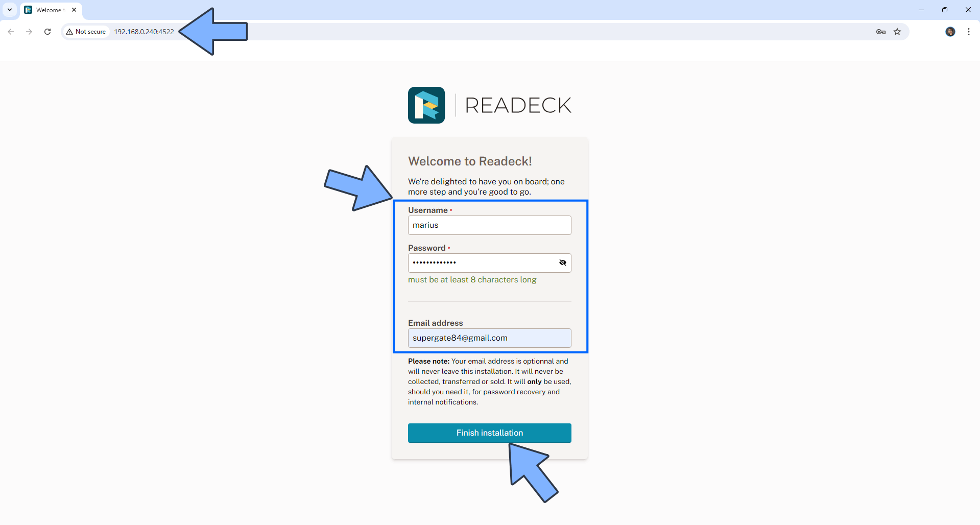Viewport: 980px width, 525px height.
Task: Minimize the browser window
Action: tap(921, 10)
